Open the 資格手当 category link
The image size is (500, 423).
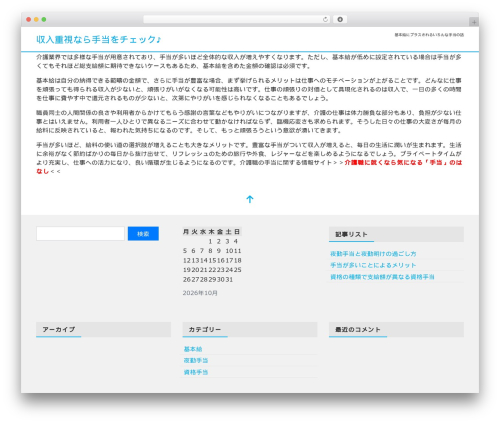196,372
